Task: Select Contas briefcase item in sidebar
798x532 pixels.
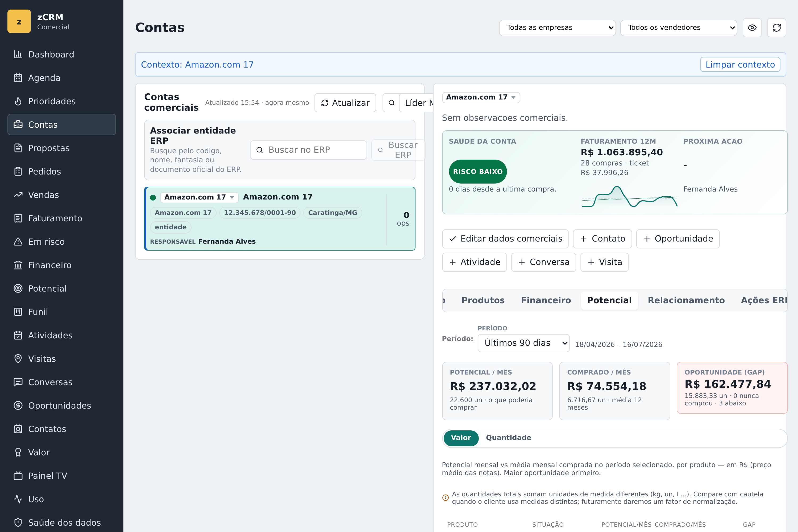Action: [61, 124]
